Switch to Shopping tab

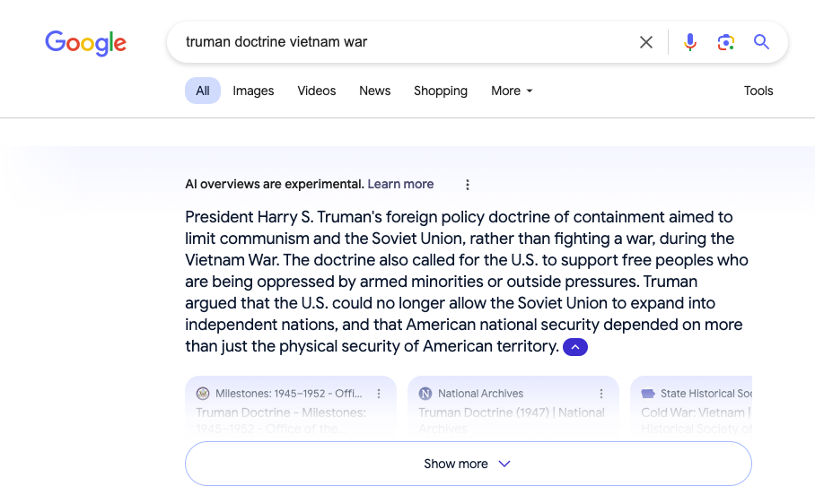pos(441,91)
